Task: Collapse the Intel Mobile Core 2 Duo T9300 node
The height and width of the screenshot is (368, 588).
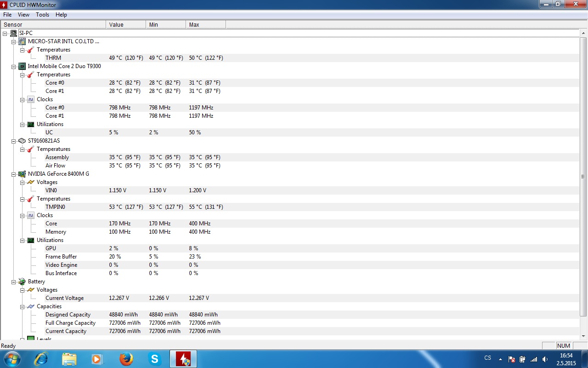Action: 13,66
